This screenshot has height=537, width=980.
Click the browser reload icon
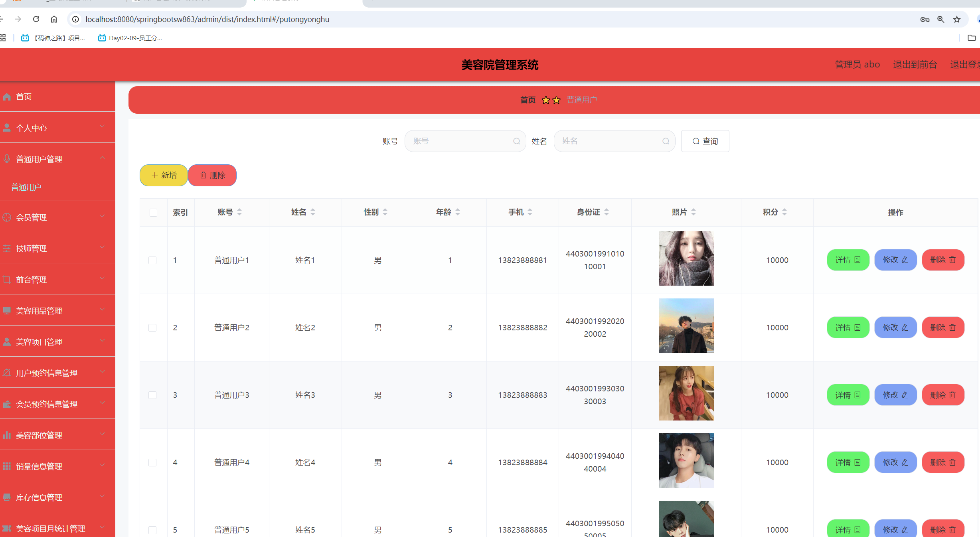pyautogui.click(x=36, y=19)
